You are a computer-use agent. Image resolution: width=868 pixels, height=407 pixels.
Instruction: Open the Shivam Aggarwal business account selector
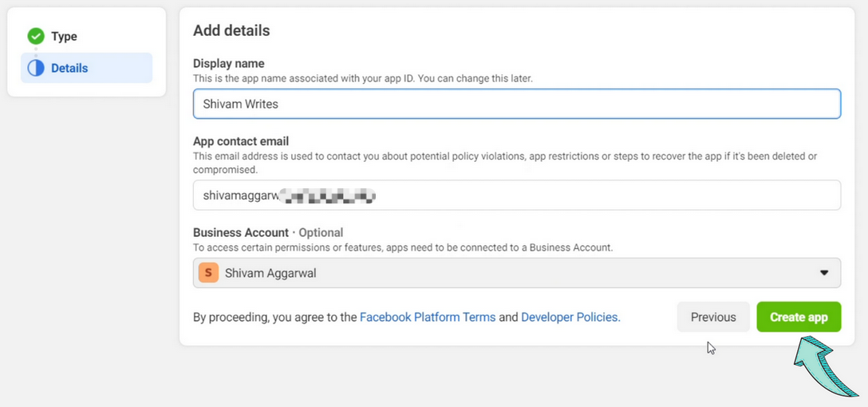click(x=511, y=273)
